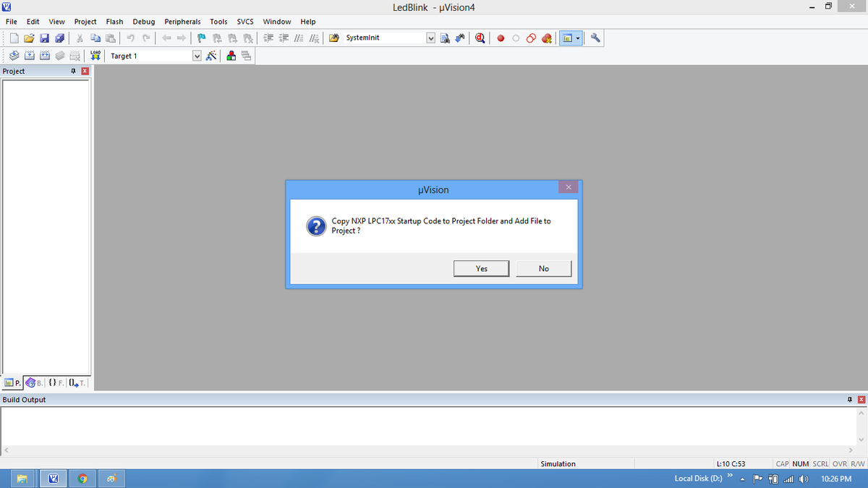
Task: Click No in the µVision dialog
Action: click(544, 268)
